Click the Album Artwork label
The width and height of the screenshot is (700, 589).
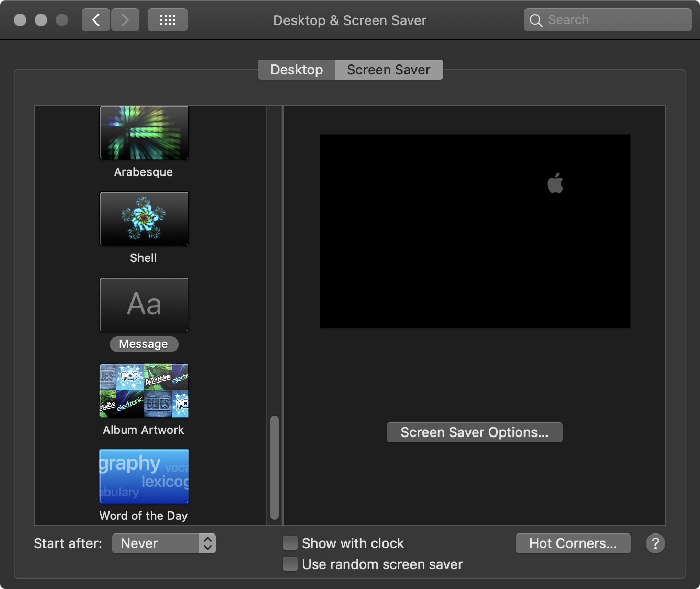[144, 430]
